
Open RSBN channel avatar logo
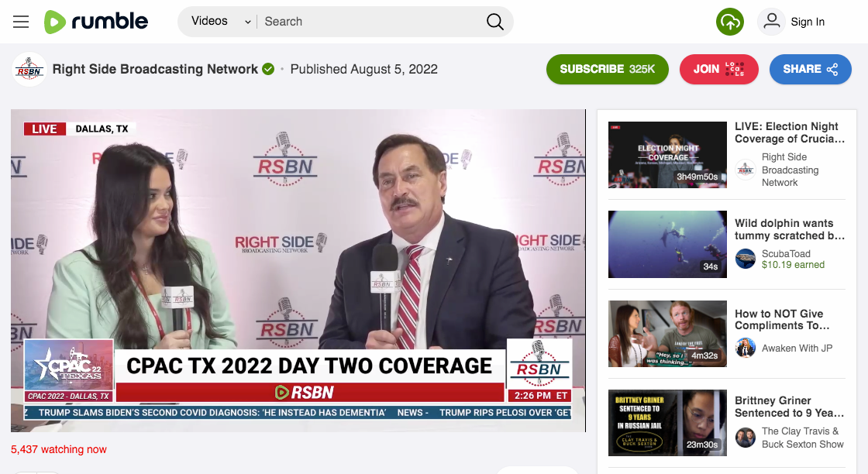click(29, 70)
